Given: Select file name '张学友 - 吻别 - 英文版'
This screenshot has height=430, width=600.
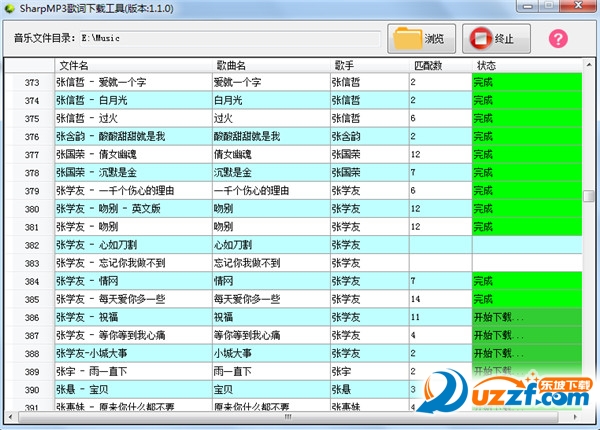Looking at the screenshot, I should pyautogui.click(x=134, y=209).
